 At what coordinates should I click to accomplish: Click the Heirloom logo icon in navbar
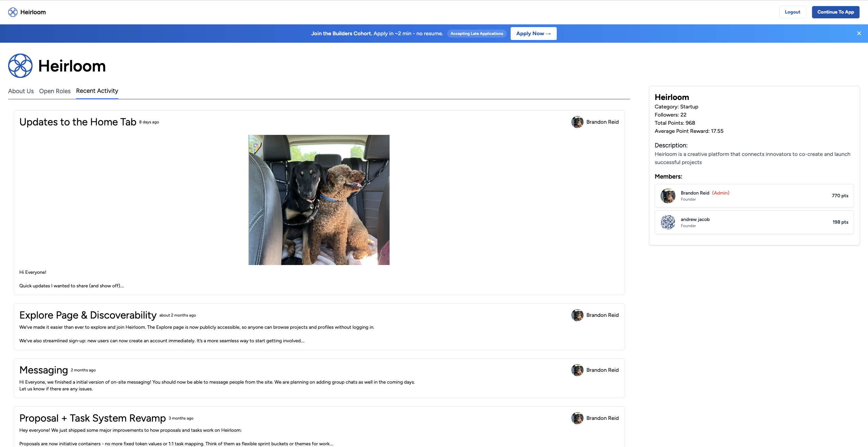pyautogui.click(x=13, y=12)
